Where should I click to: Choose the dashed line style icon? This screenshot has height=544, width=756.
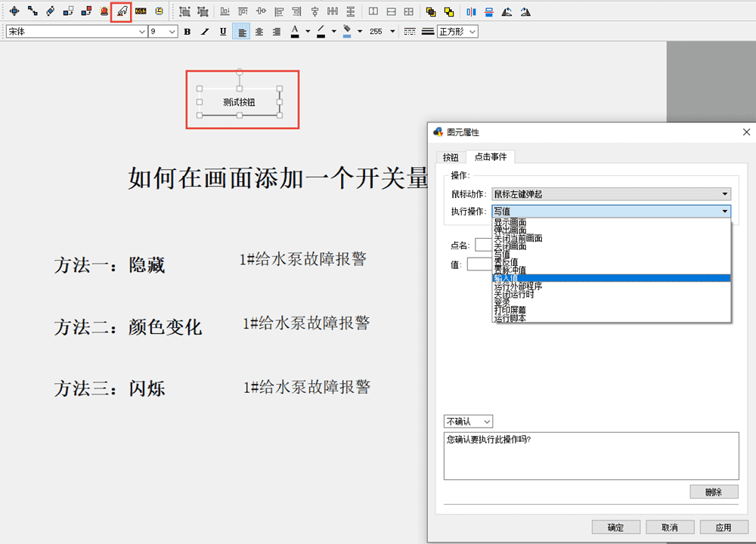[409, 31]
